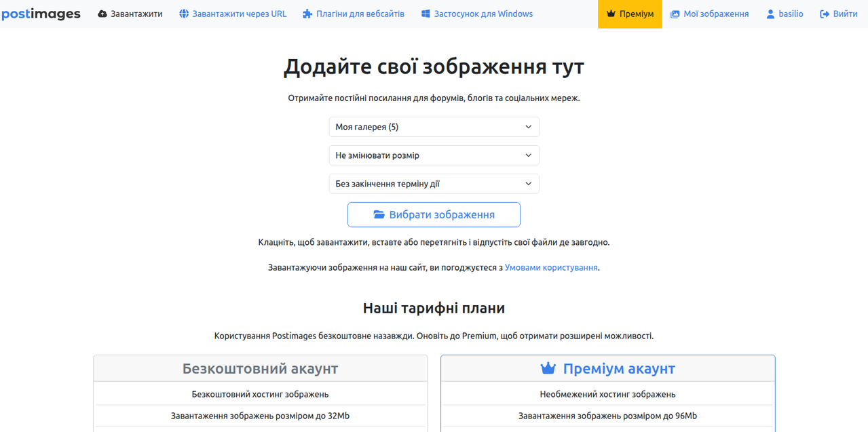Click the line starting Клацніть, щоб завантажити
Image resolution: width=868 pixels, height=432 pixels.
[x=434, y=241]
